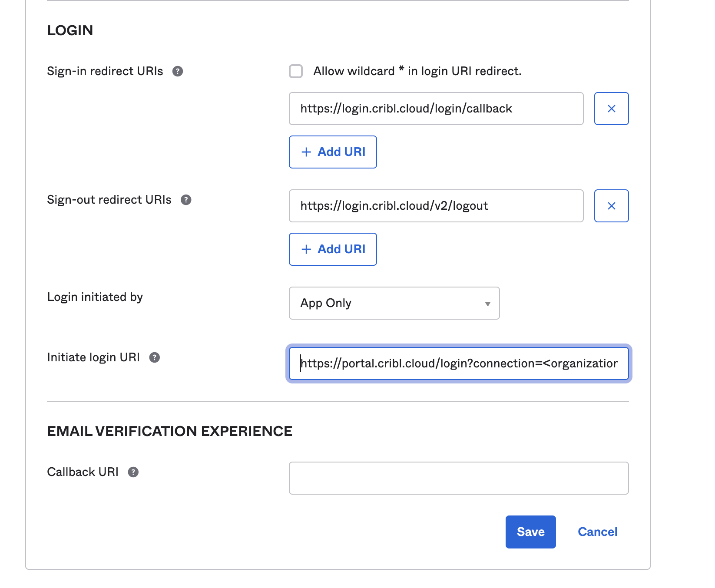Open help tooltip for Sign-out redirect URIs
Screen dimensions: 715x588
click(x=186, y=200)
